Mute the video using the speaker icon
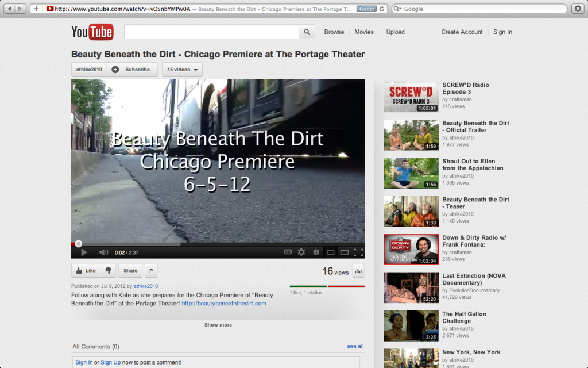Viewport: 588px width, 368px height. tap(103, 252)
